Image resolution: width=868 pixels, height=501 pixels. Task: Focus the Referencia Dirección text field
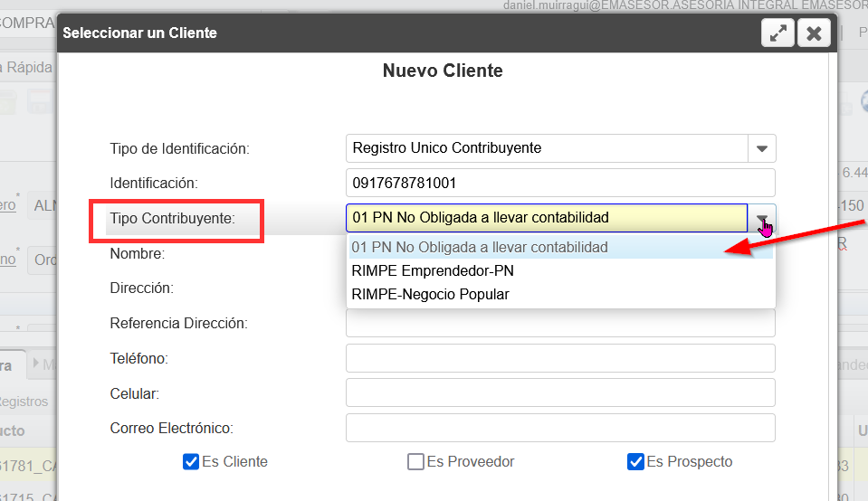560,323
